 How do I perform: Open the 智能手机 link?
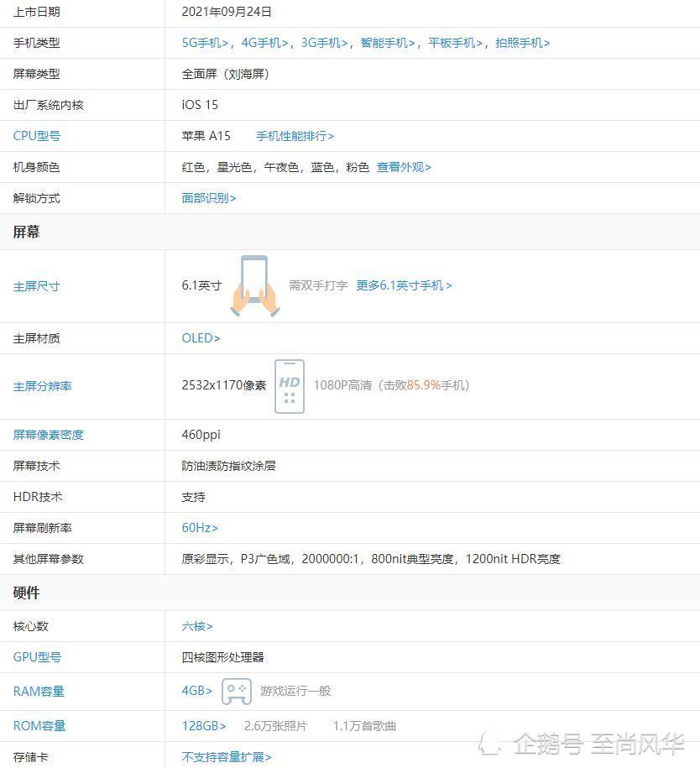[x=388, y=43]
